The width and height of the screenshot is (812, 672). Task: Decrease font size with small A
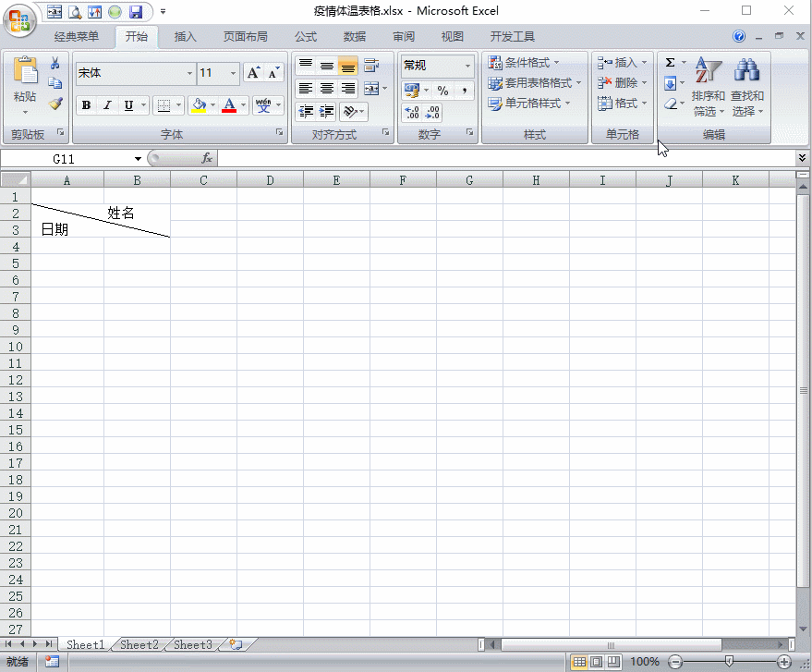pyautogui.click(x=273, y=73)
